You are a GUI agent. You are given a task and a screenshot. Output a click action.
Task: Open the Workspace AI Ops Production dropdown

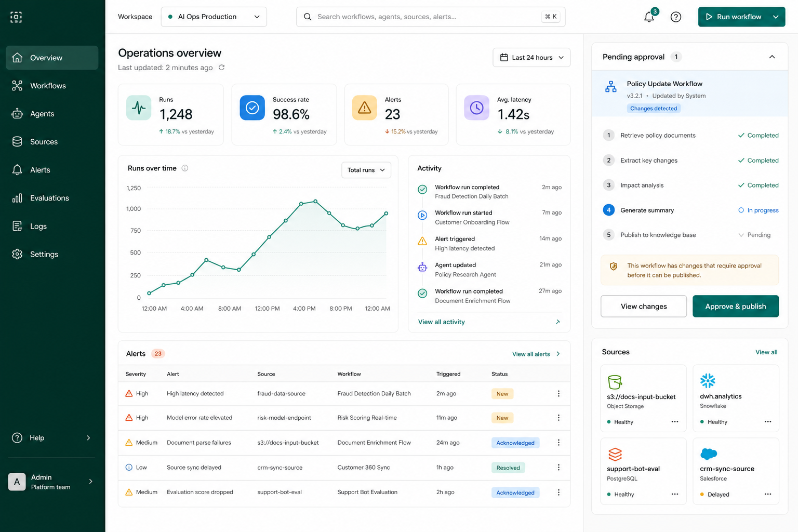point(214,17)
